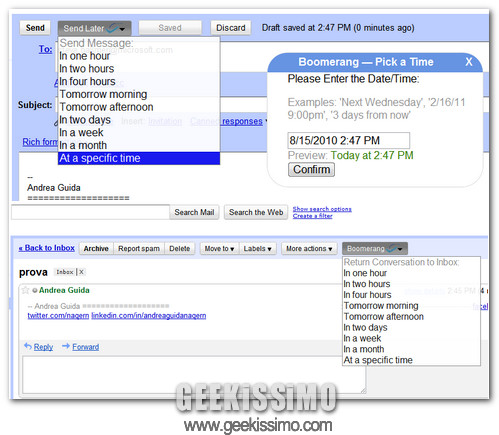Click the Forward arrow icon
The width and height of the screenshot is (499, 435).
[66, 346]
